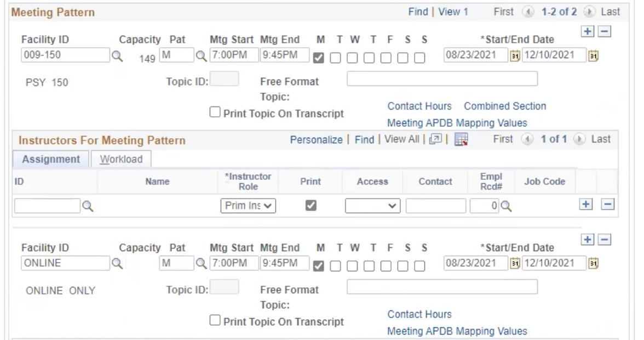
Task: Focus the instructor ID input field
Action: coord(47,206)
